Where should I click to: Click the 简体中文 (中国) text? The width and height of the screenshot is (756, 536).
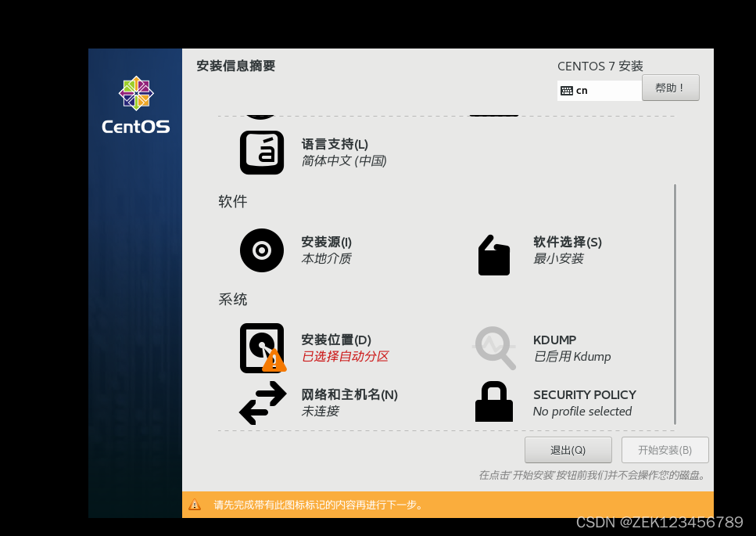(x=344, y=160)
